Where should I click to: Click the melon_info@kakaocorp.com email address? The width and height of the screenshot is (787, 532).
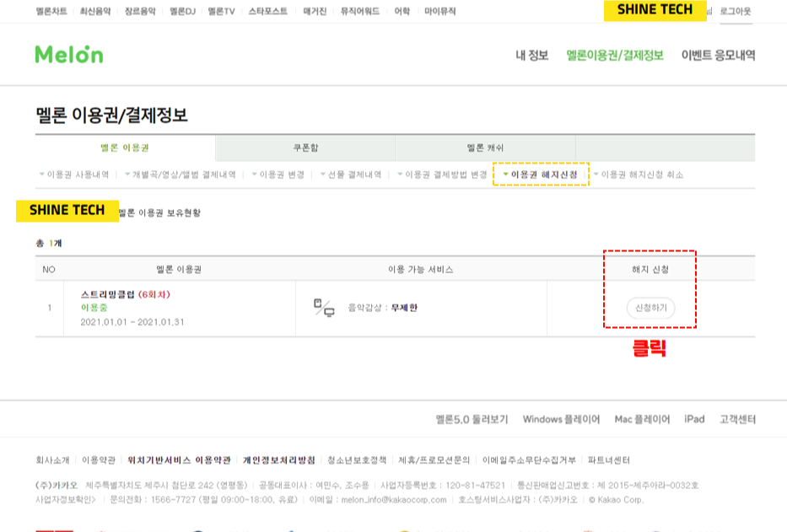coord(394,500)
